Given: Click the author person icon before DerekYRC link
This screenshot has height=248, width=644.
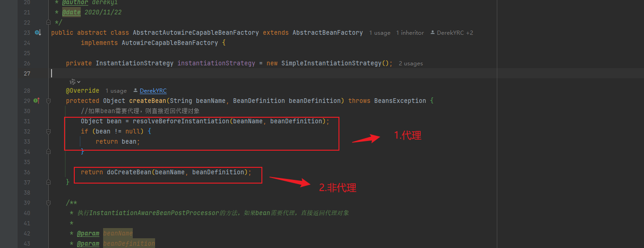Looking at the screenshot, I should click(x=136, y=91).
